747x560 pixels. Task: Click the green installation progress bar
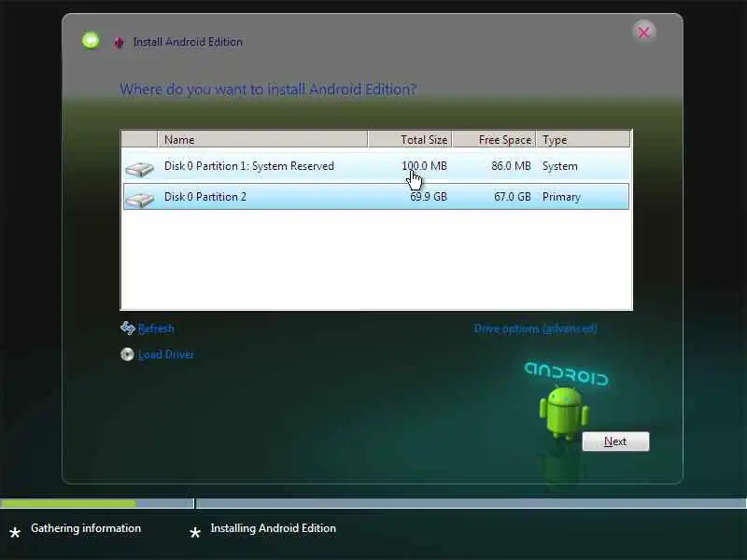point(68,503)
